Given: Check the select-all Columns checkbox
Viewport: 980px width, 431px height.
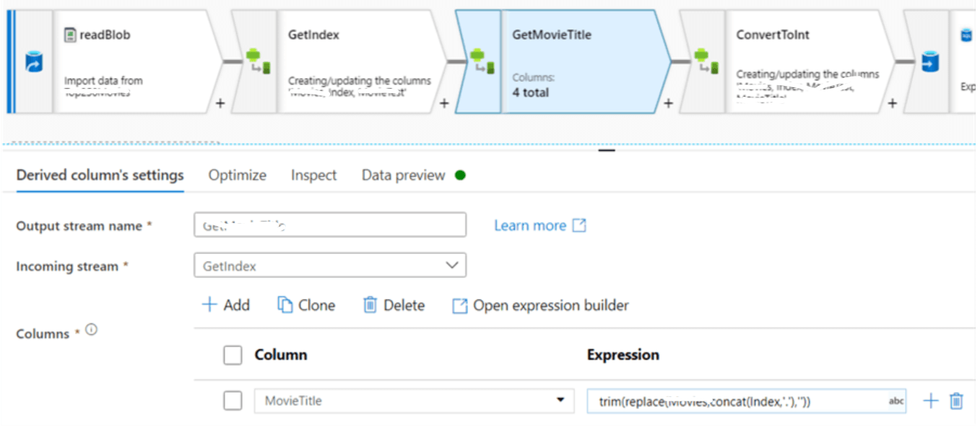Looking at the screenshot, I should pos(233,354).
